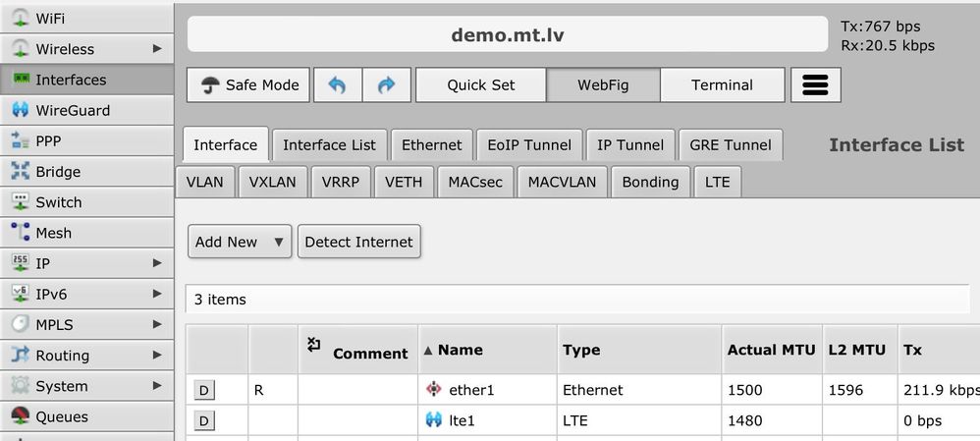This screenshot has height=441, width=980.
Task: Switch to the Interface List tab
Action: [329, 144]
